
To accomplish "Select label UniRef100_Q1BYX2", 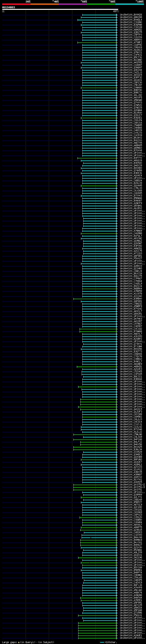I will (x=131, y=477).
